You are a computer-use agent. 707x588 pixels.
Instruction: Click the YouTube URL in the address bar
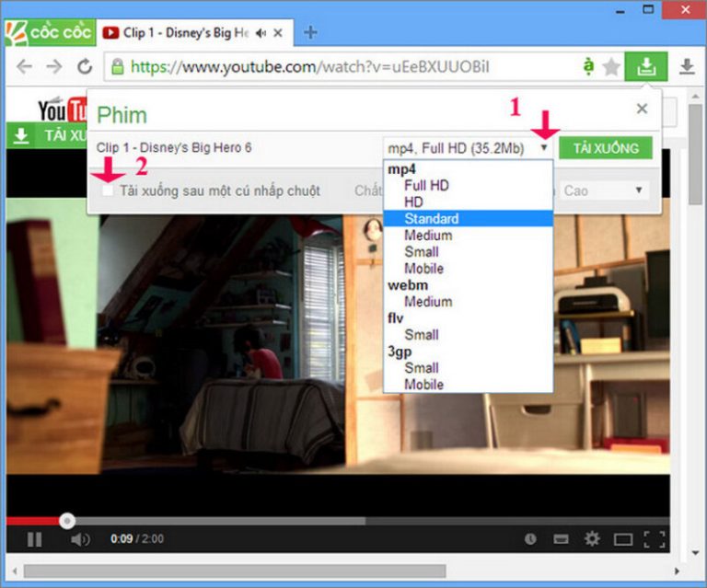click(309, 66)
